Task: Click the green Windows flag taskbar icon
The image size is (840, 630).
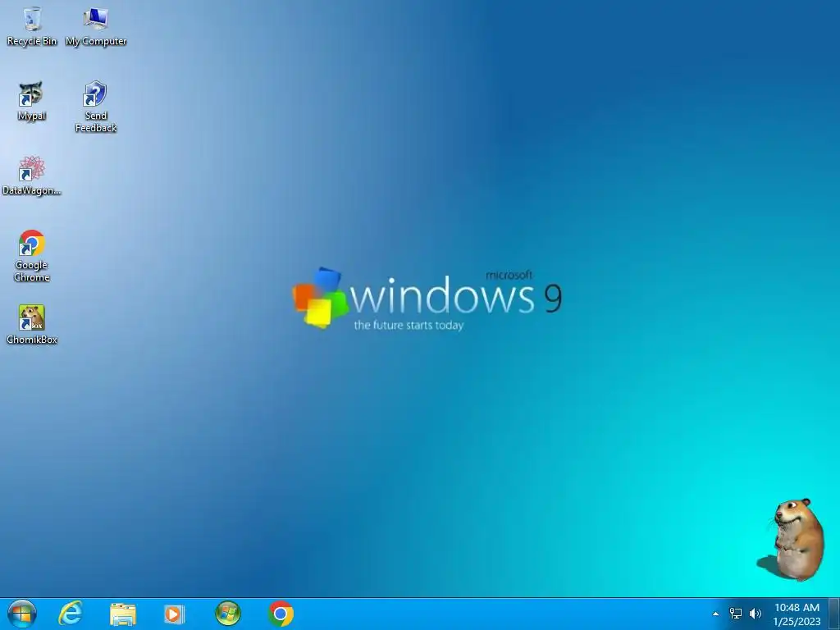Action: (228, 614)
